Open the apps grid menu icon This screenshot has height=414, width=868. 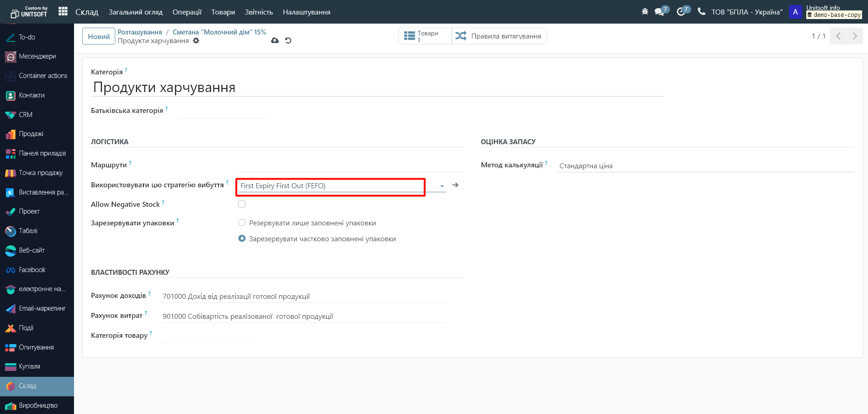coord(63,11)
